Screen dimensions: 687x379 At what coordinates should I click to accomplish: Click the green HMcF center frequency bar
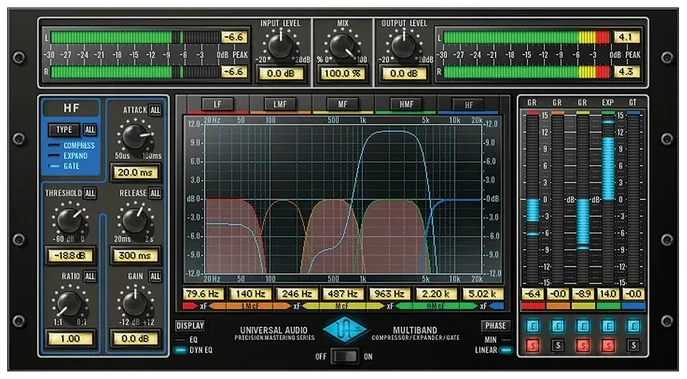[436, 306]
